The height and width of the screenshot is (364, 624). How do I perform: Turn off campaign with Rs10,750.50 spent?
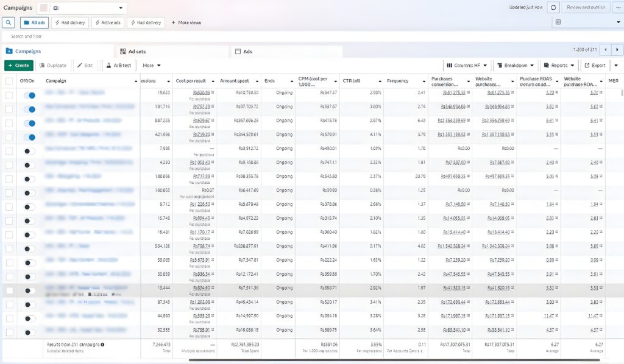tap(29, 96)
